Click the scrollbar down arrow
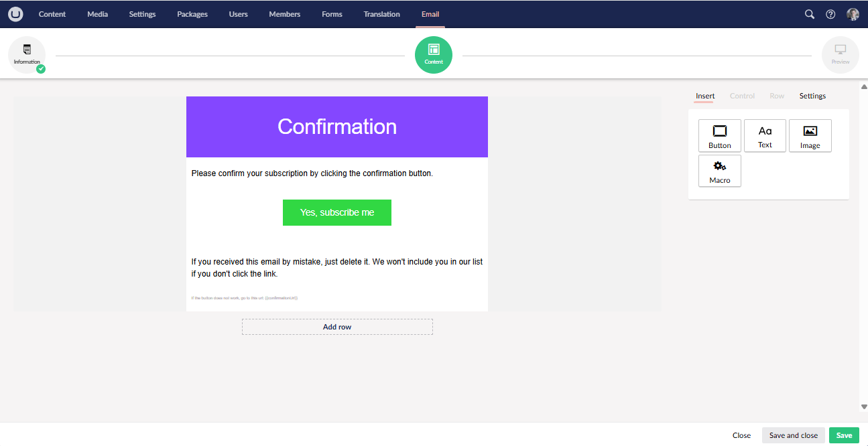 pos(863,406)
